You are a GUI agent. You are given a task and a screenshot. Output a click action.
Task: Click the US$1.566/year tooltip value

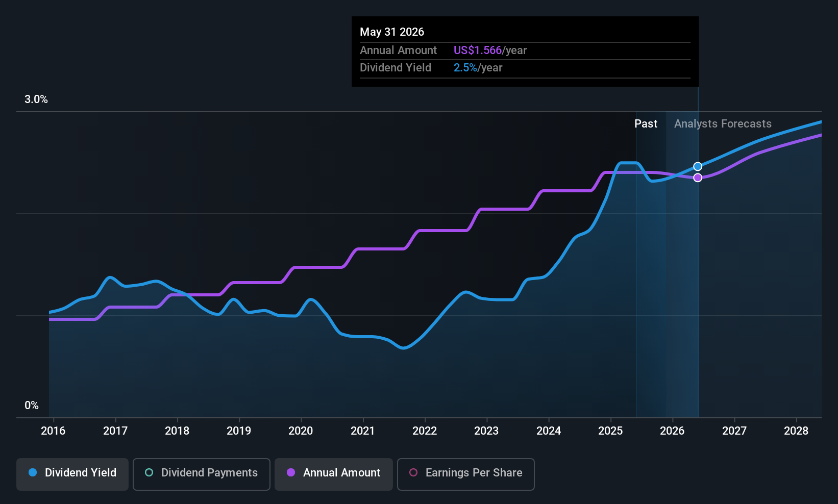490,51
